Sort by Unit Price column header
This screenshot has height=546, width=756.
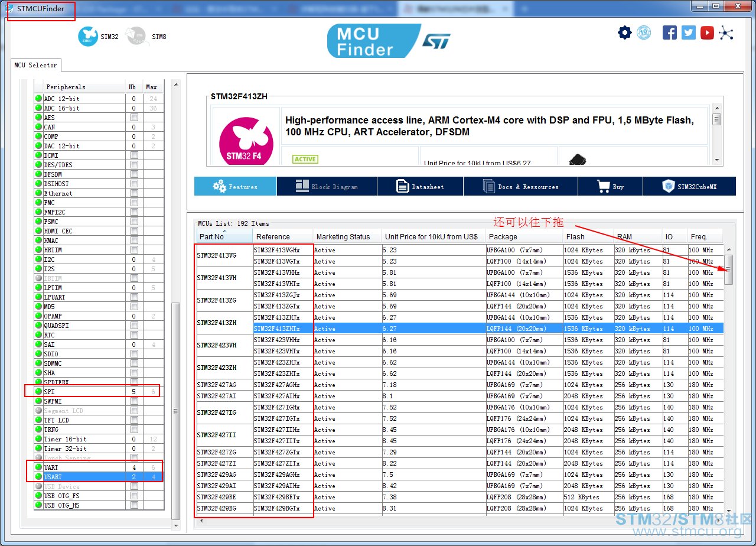tap(434, 236)
